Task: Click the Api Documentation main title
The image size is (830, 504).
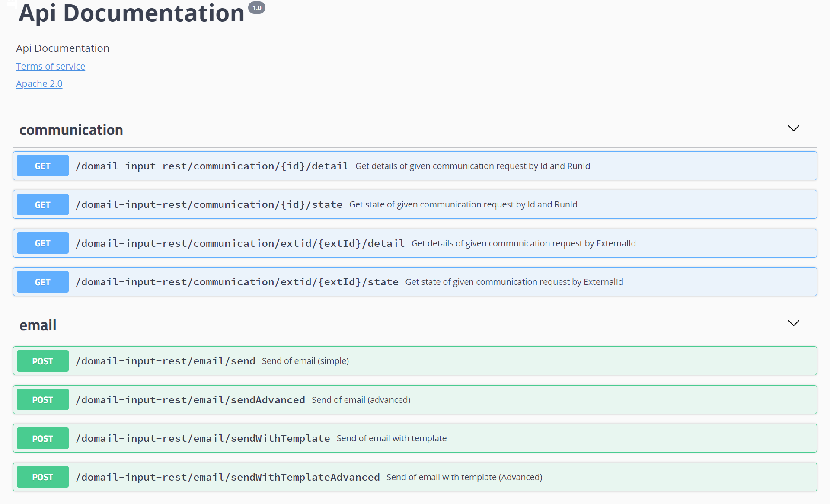Action: click(x=132, y=13)
